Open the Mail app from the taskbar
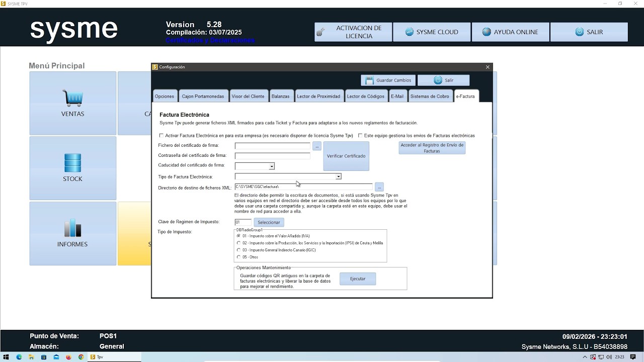644x362 pixels. tap(56, 357)
